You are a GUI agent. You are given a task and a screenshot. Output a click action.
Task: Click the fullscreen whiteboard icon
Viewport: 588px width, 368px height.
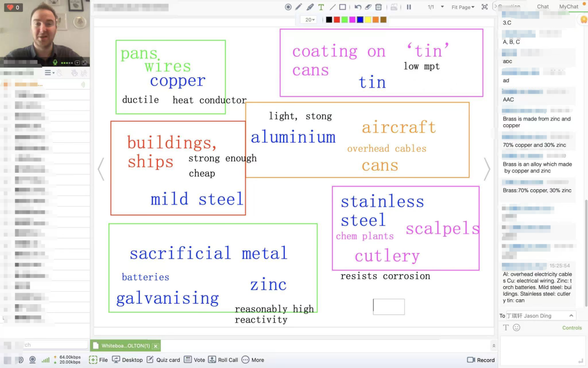tap(485, 7)
